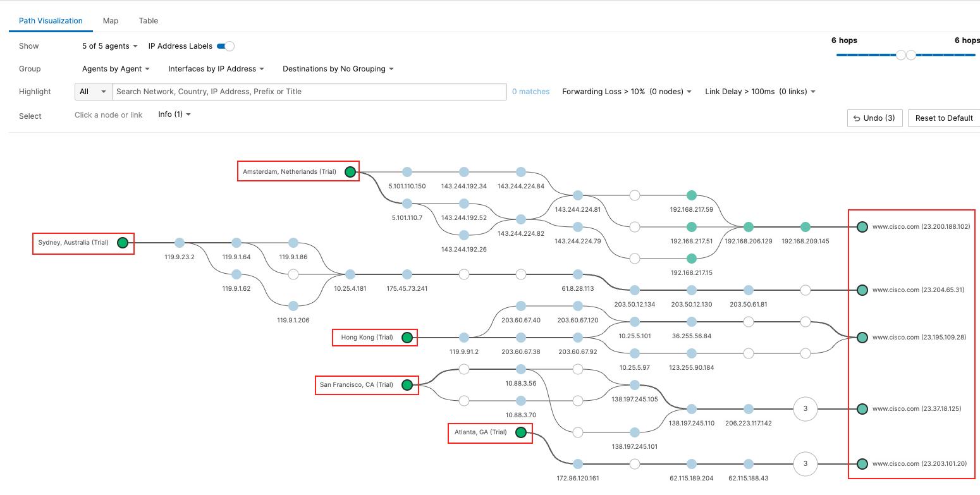The image size is (980, 495).
Task: Click the Amsterdam, Netherlands agent node
Action: click(x=350, y=172)
